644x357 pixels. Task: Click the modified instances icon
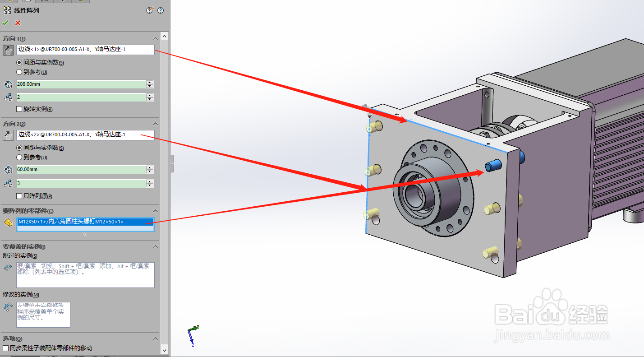tap(8, 307)
